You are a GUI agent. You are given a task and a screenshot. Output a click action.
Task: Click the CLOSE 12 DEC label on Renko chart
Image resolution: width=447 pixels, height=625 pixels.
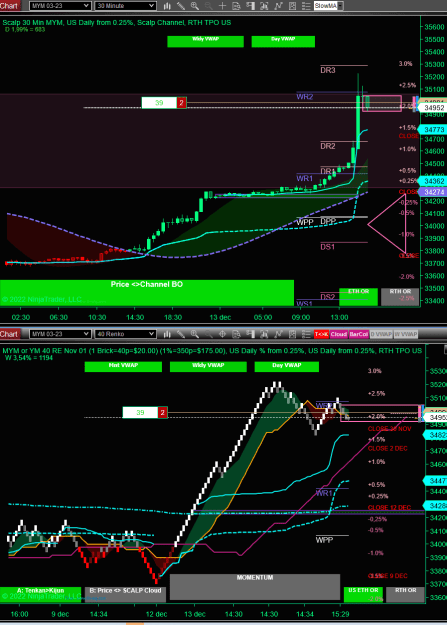pos(389,507)
